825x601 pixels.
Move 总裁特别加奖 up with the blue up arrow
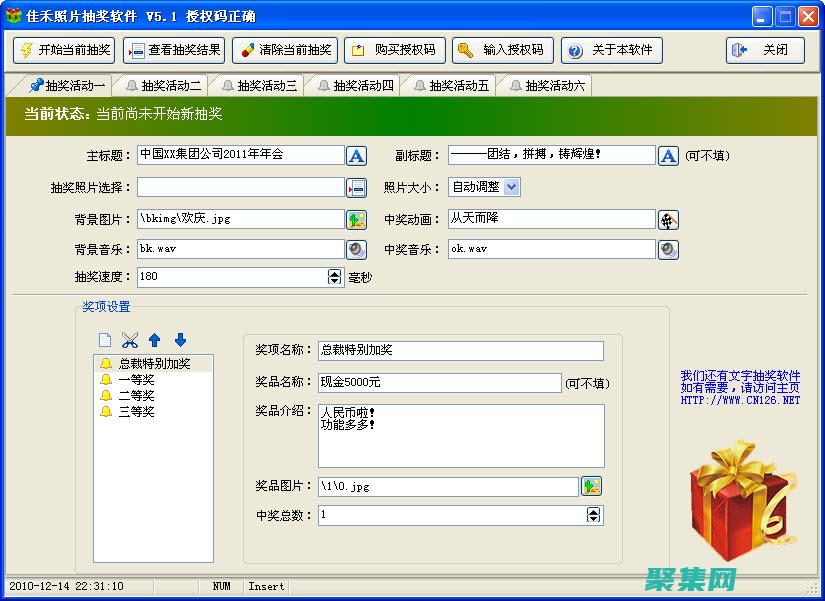click(155, 339)
